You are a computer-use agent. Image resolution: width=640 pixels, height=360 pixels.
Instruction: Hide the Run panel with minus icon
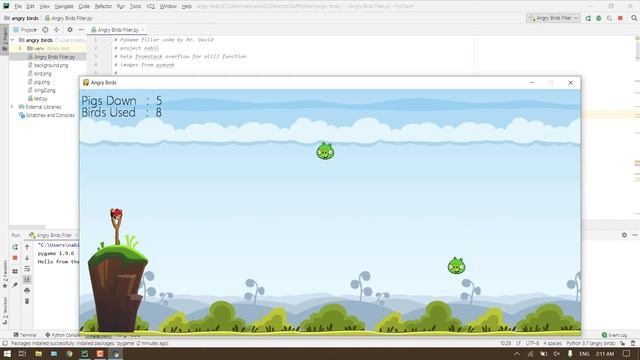635,235
